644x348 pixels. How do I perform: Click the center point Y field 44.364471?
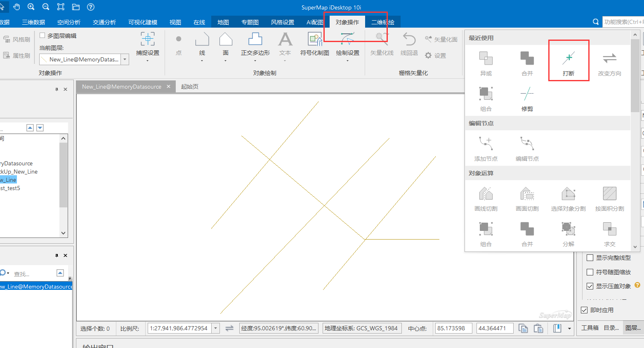click(495, 328)
